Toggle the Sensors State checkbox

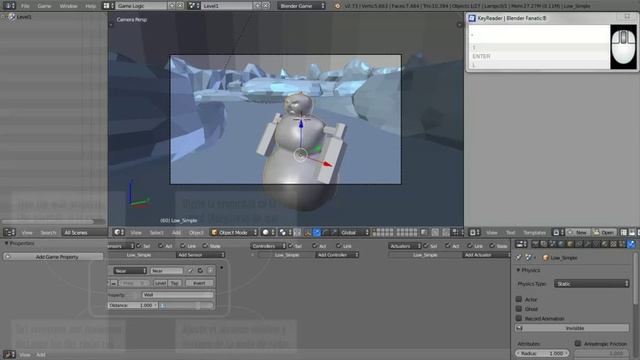pos(205,246)
